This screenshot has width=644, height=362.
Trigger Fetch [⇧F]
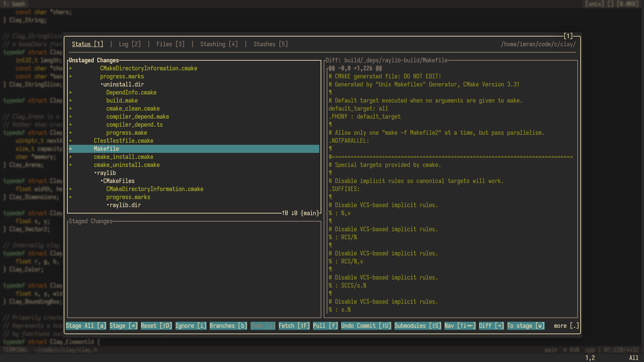click(x=293, y=325)
